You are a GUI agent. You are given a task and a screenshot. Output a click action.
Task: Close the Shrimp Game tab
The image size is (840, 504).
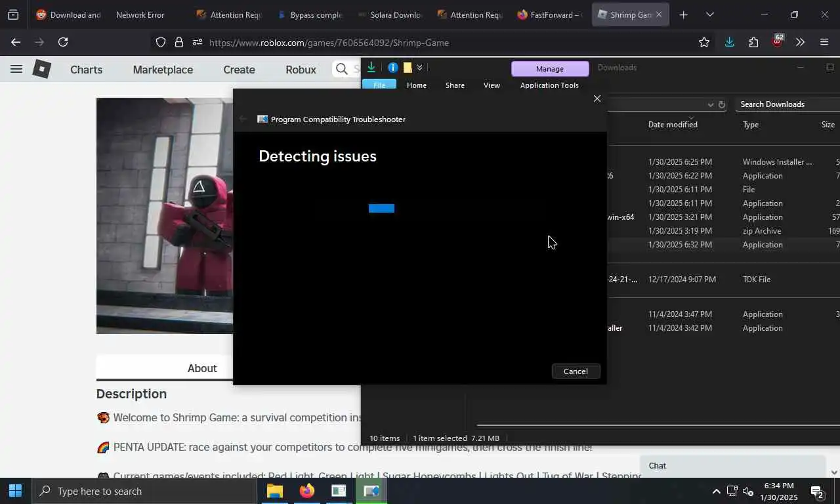(x=659, y=14)
